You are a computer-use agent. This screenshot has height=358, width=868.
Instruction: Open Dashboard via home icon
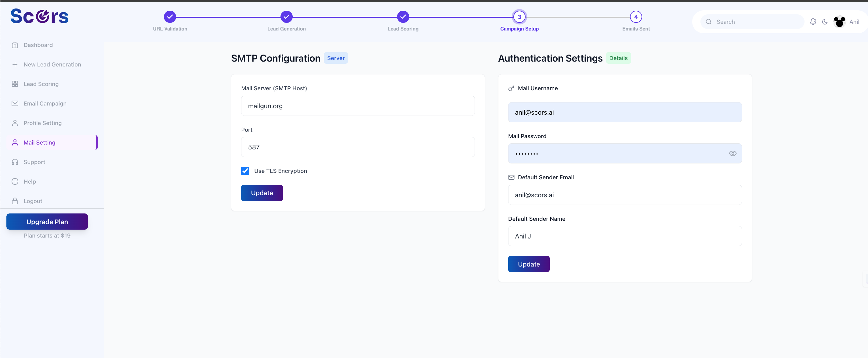15,45
